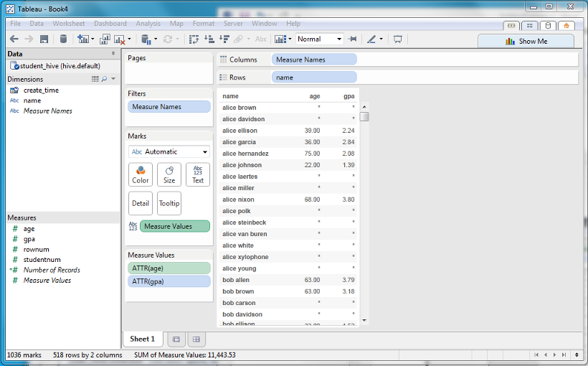Click the table's vertical scrollbar down arrow
The width and height of the screenshot is (588, 366).
[x=364, y=320]
